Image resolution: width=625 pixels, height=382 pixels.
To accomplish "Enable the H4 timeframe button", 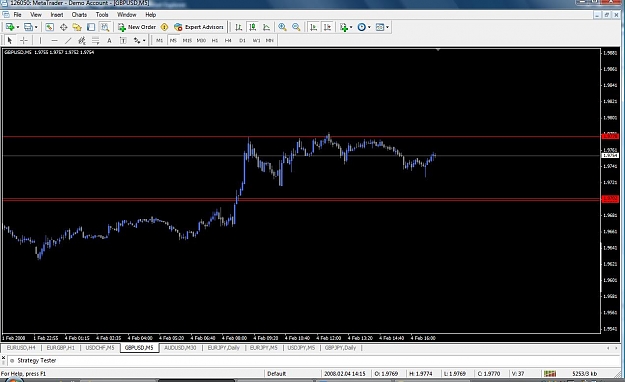I will (228, 40).
